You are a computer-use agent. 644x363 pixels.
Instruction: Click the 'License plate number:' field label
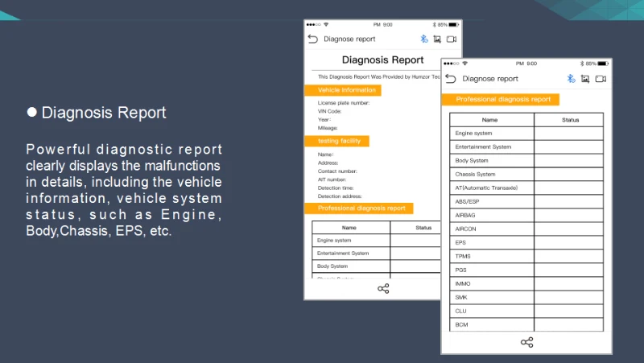coord(344,103)
